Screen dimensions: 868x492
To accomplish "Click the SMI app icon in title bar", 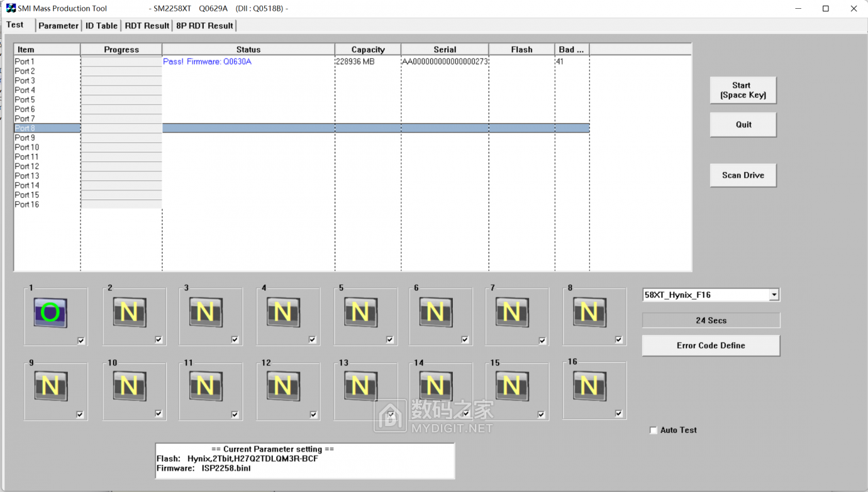I will coord(11,8).
